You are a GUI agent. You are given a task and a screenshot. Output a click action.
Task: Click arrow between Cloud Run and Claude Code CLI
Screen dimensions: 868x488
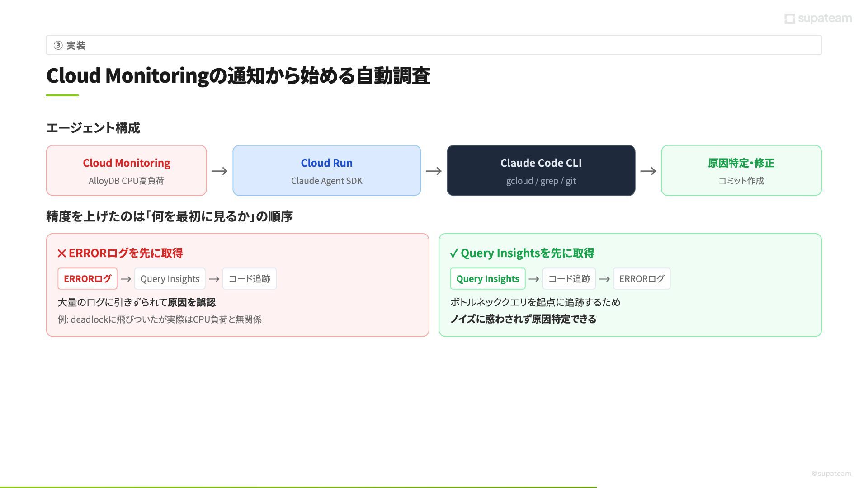434,171
